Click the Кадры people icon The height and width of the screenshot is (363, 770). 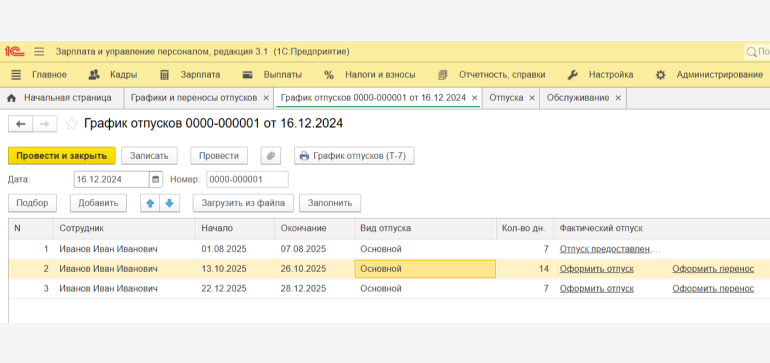94,75
